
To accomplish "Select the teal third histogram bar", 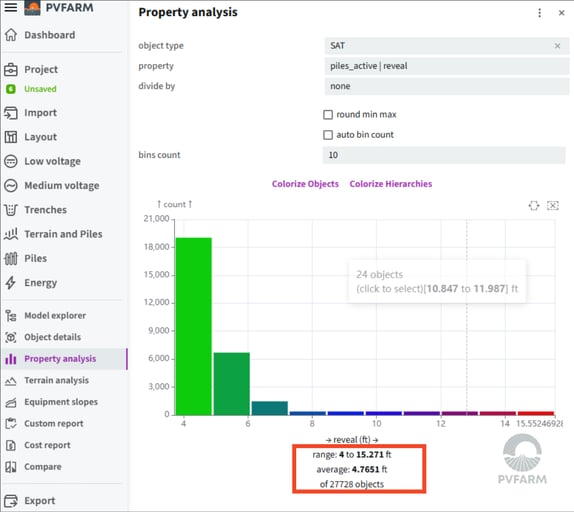I will point(270,408).
